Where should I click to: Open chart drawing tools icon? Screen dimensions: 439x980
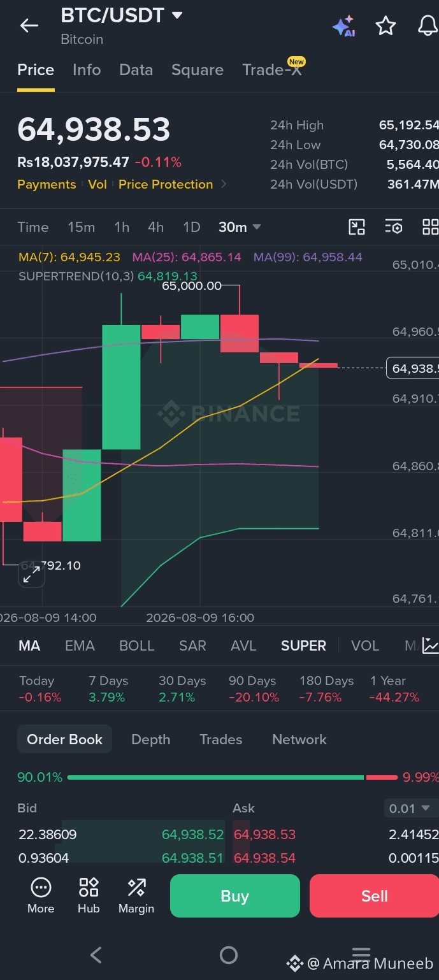coord(357,227)
